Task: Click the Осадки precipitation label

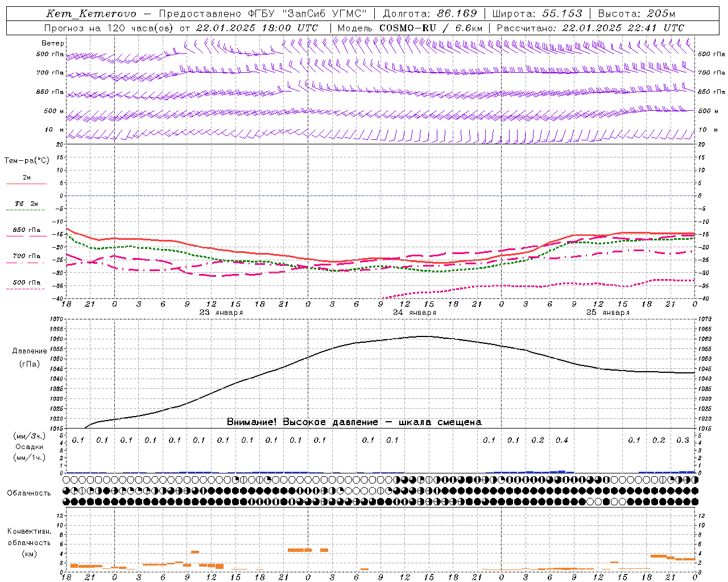Action: pyautogui.click(x=30, y=447)
